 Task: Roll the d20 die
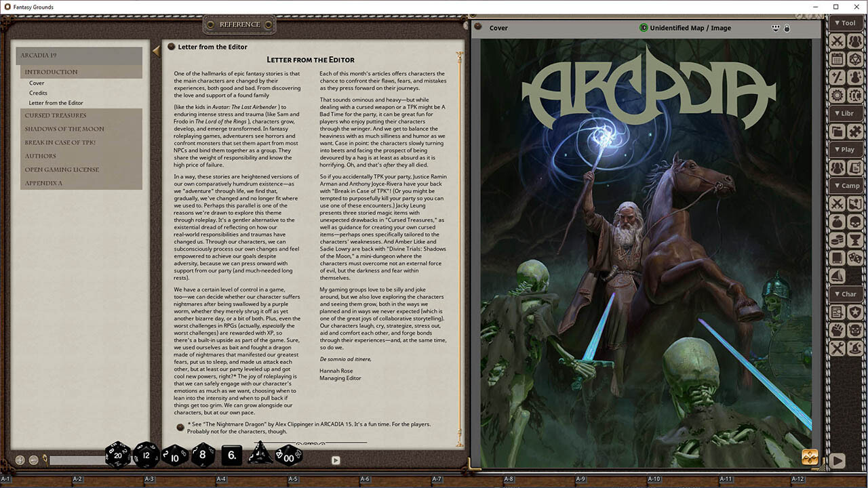tap(118, 455)
